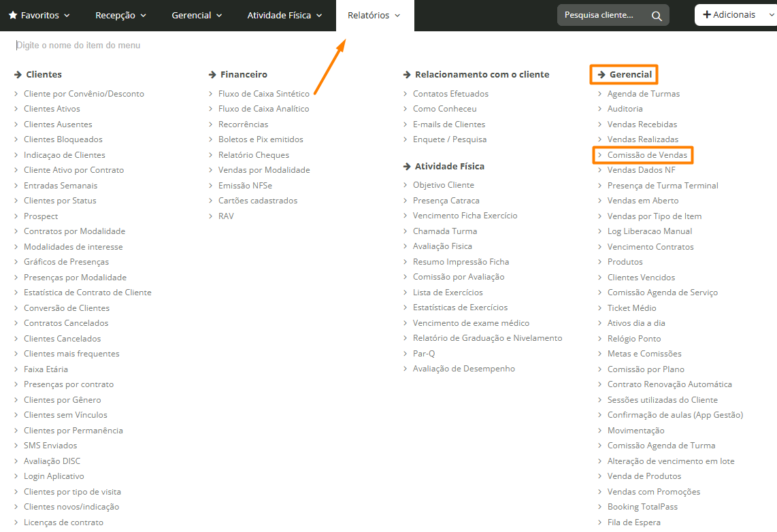This screenshot has height=532, width=777.
Task: Open Par-Q report
Action: pyautogui.click(x=424, y=354)
